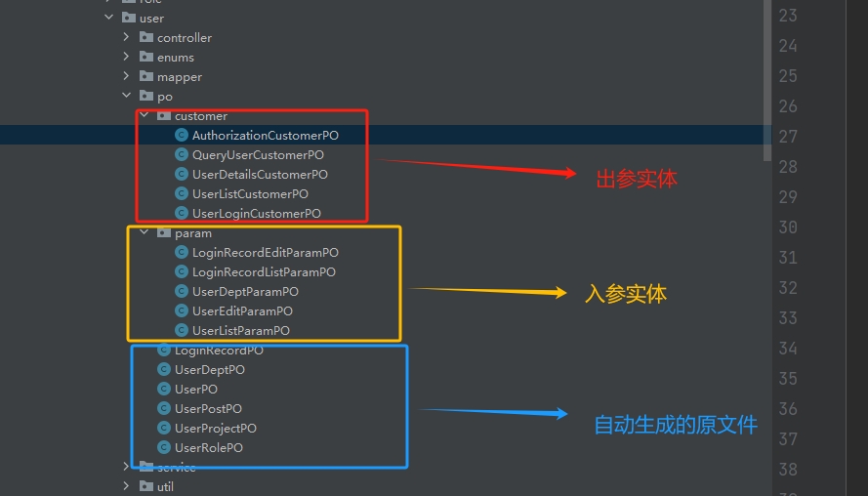Viewport: 868px width, 496px height.
Task: Open UserDeptParamPO class file
Action: pos(245,292)
